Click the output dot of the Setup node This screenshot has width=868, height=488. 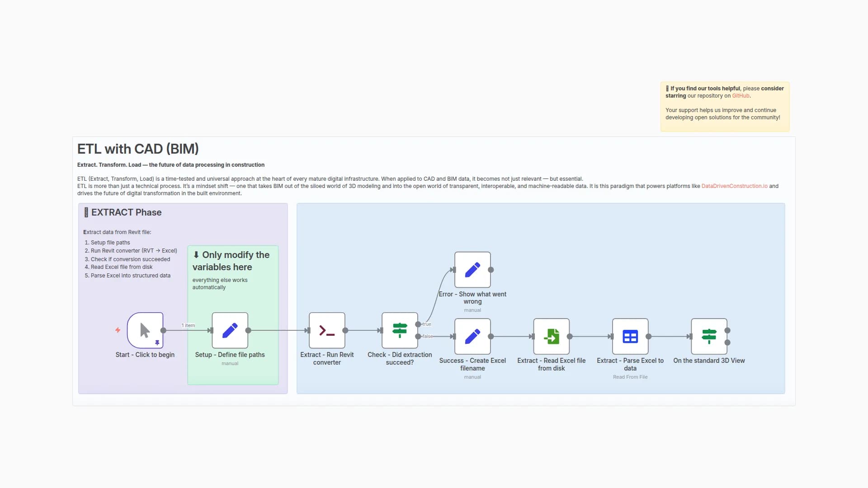click(250, 330)
